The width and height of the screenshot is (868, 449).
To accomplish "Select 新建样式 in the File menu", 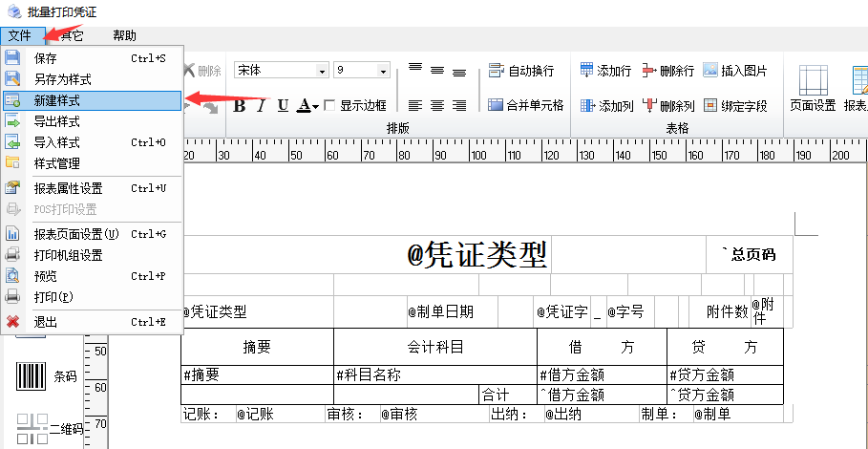I will pos(57,100).
